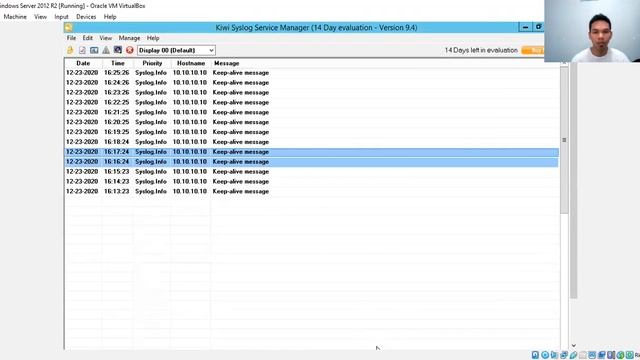This screenshot has height=360, width=640.
Task: Select the log row with time 16:18:24
Action: (312, 142)
